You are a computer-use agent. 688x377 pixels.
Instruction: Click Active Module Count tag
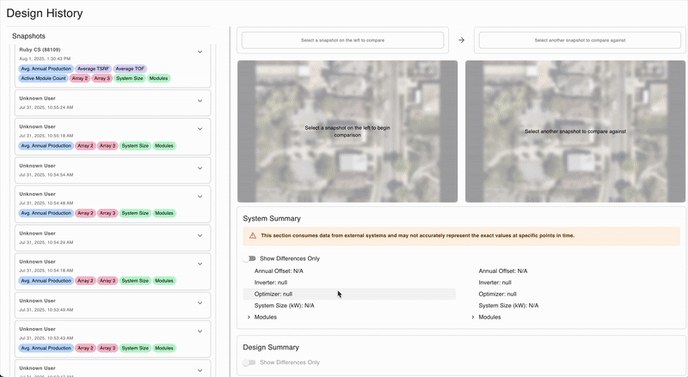pos(43,78)
